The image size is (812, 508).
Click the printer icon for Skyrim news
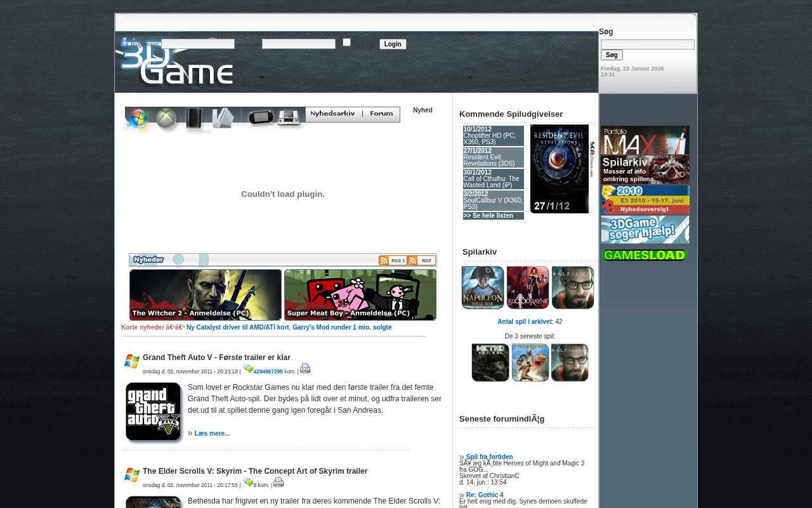tap(278, 482)
